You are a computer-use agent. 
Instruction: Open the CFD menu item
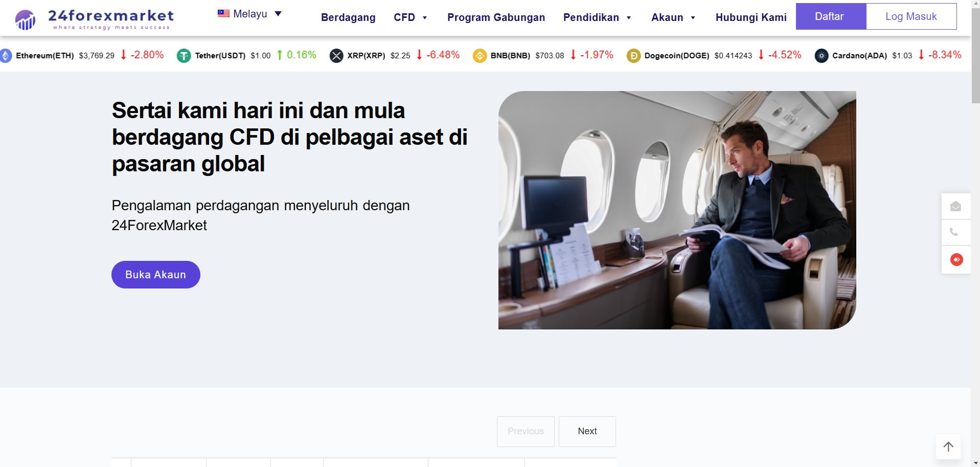(404, 17)
